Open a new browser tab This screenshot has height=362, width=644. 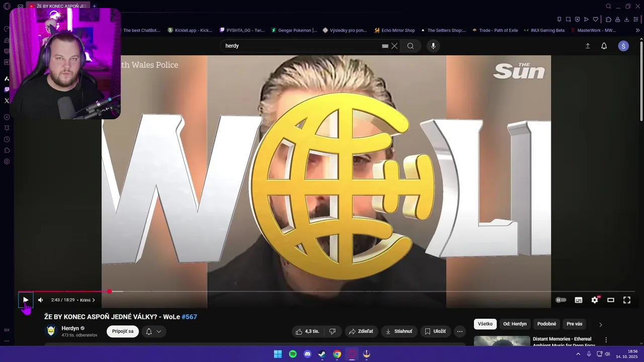[x=94, y=6]
